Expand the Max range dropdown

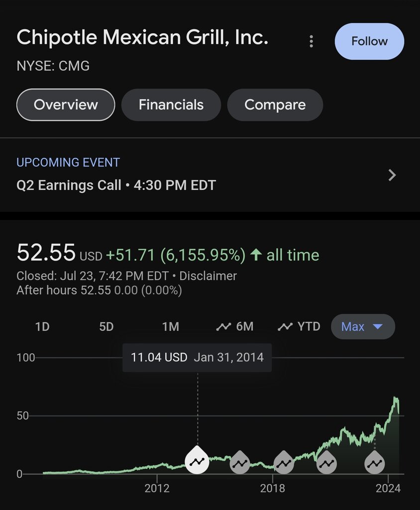(363, 327)
